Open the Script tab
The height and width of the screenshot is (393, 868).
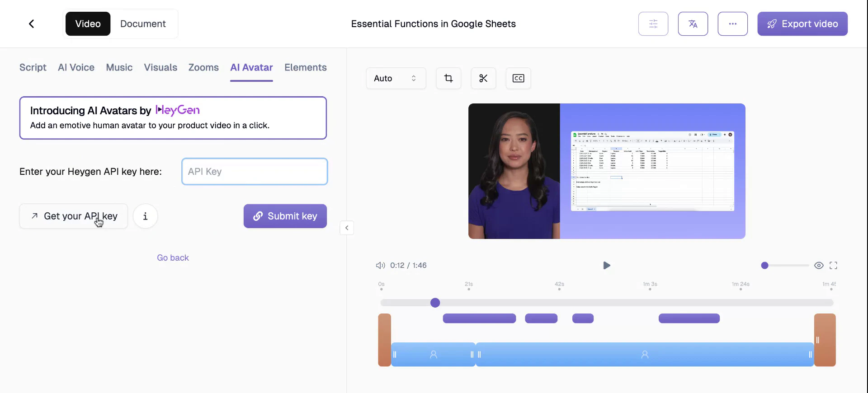33,67
